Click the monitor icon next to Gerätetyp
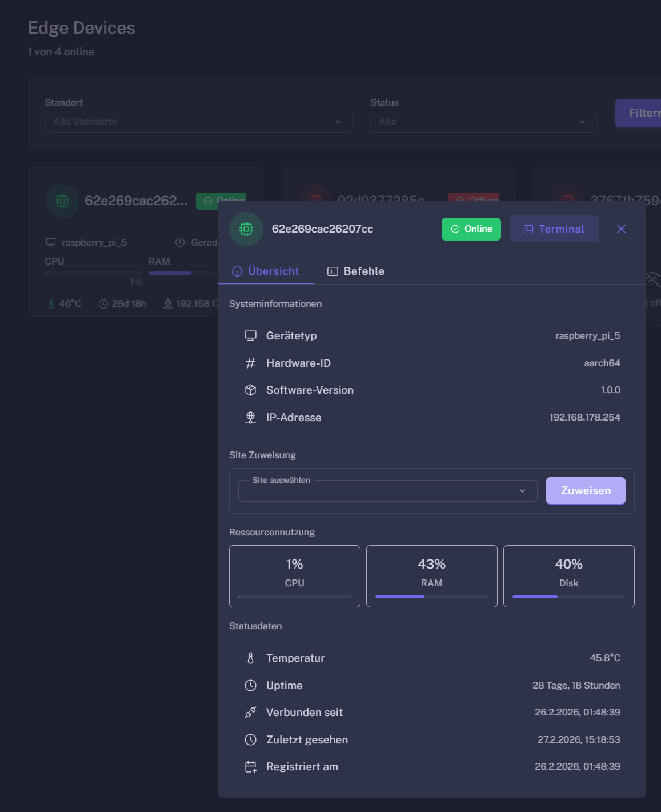Screen dimensions: 661x812 coord(250,336)
